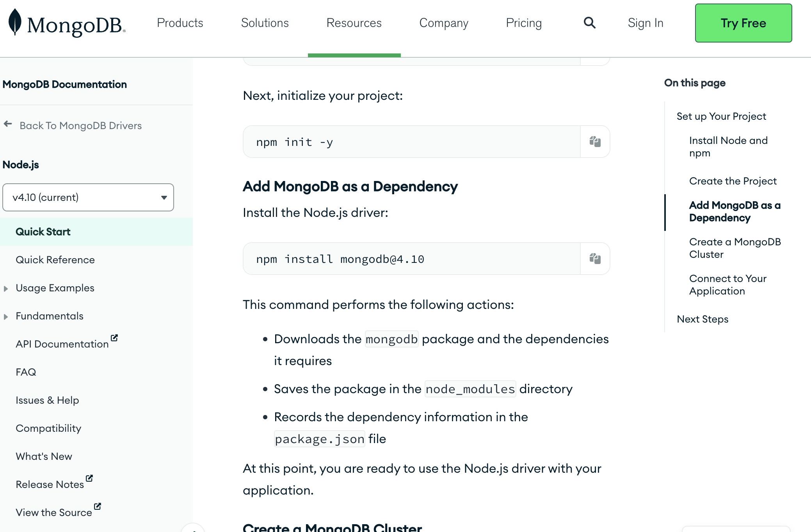This screenshot has width=811, height=532.
Task: Open Quick Reference in the sidebar
Action: [x=55, y=260]
